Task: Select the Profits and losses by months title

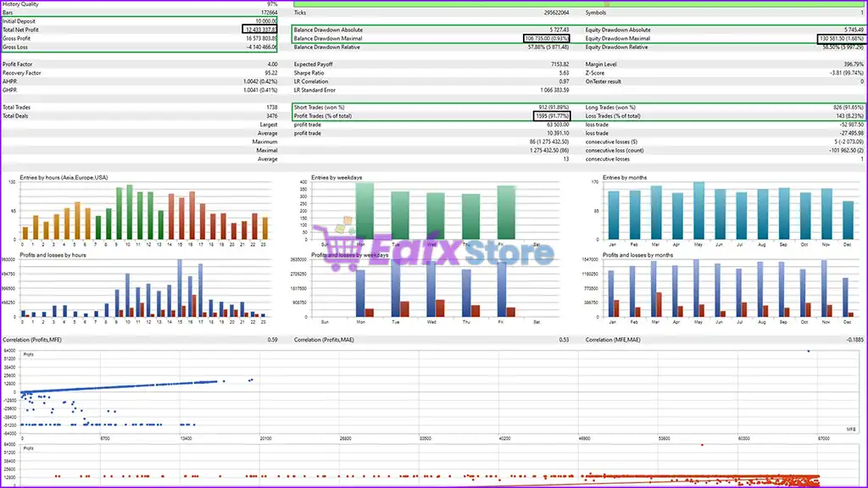Action: tap(637, 255)
